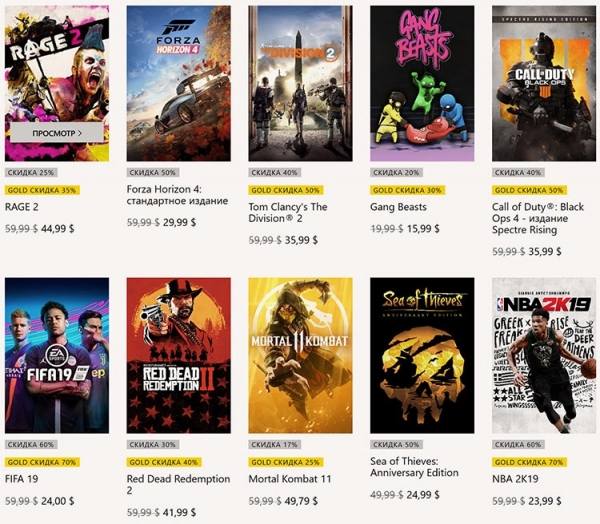Viewport: 600px width, 524px height.
Task: Open the NBA 2K19 cover art
Action: point(543,355)
